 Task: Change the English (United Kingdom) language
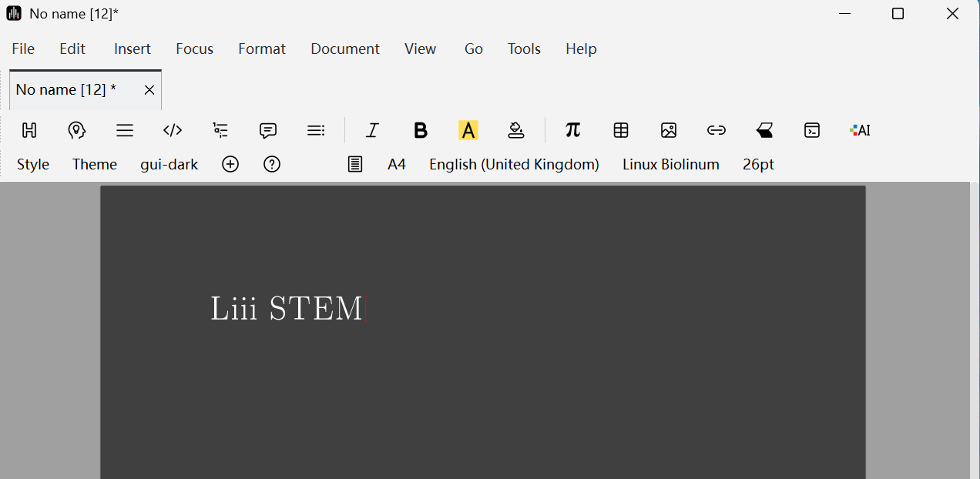tap(514, 164)
